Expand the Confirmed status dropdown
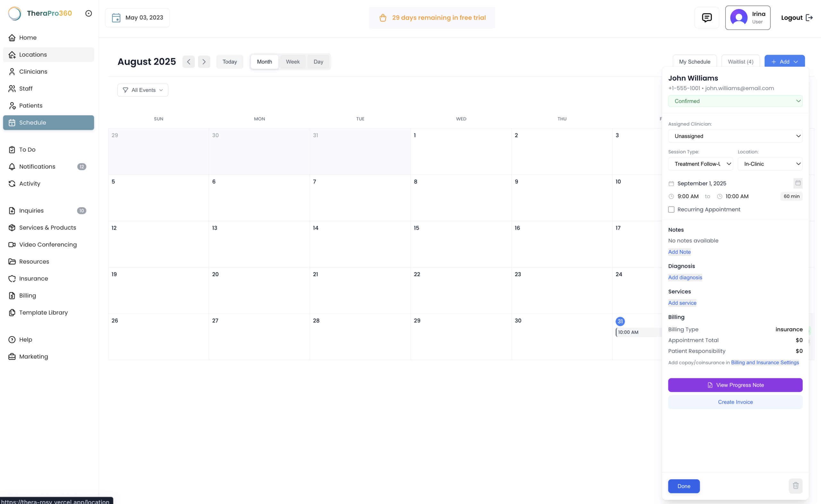The height and width of the screenshot is (504, 821). (x=735, y=101)
